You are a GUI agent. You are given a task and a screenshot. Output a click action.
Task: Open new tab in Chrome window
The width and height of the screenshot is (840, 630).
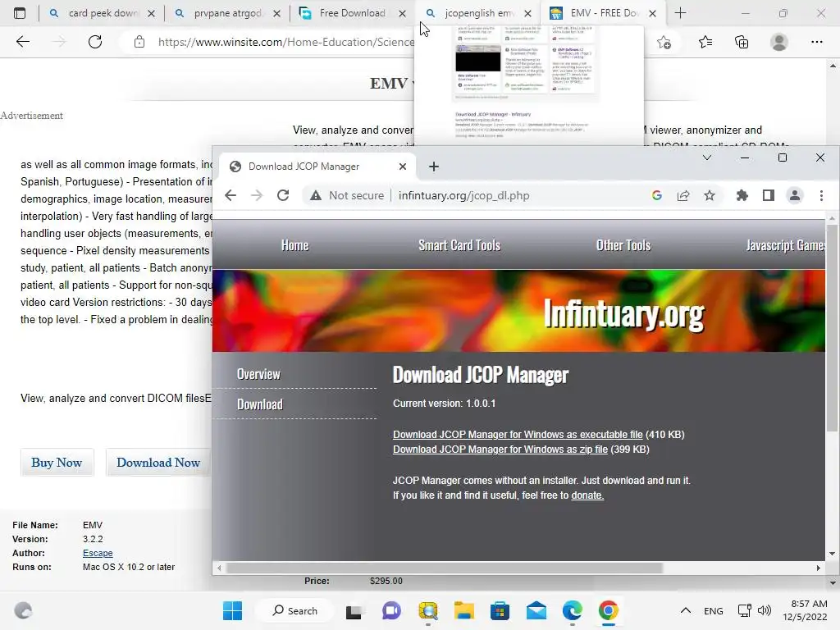pyautogui.click(x=434, y=167)
